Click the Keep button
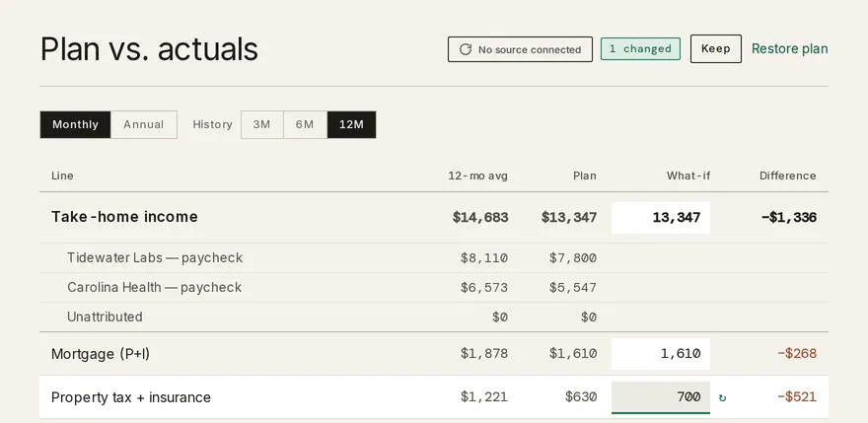 tap(716, 48)
